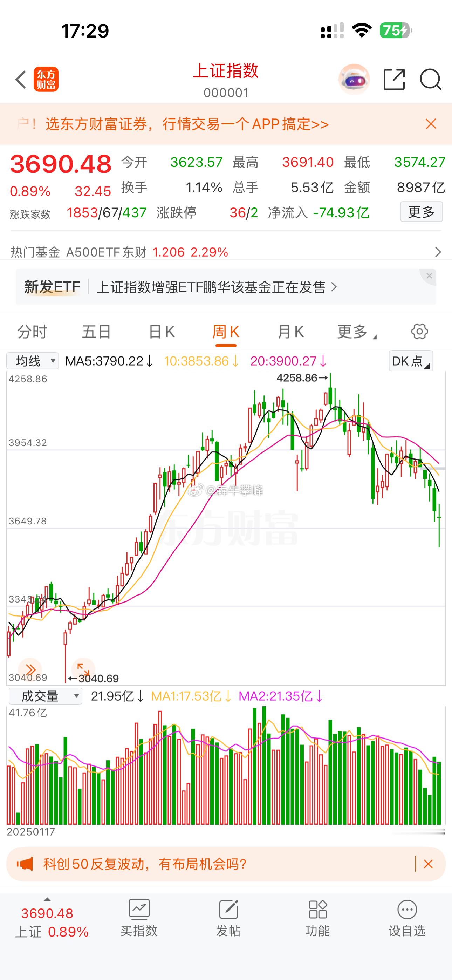Tap the 3040.69 low price marker

pyautogui.click(x=94, y=678)
